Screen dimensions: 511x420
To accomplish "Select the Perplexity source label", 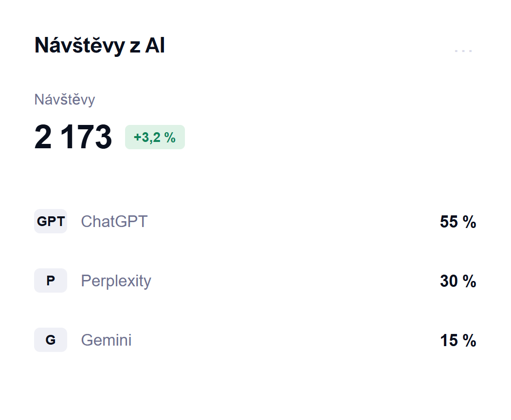I will [x=116, y=281].
